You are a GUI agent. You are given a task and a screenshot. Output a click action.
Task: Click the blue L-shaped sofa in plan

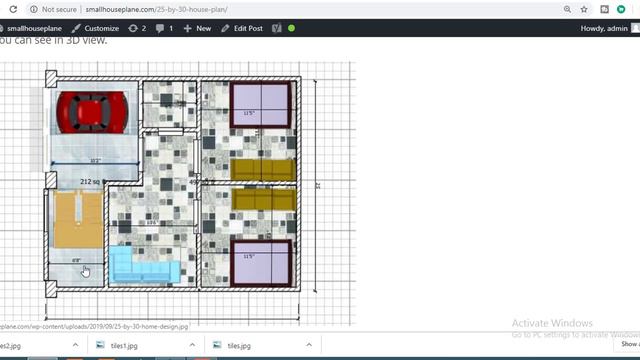(x=144, y=264)
